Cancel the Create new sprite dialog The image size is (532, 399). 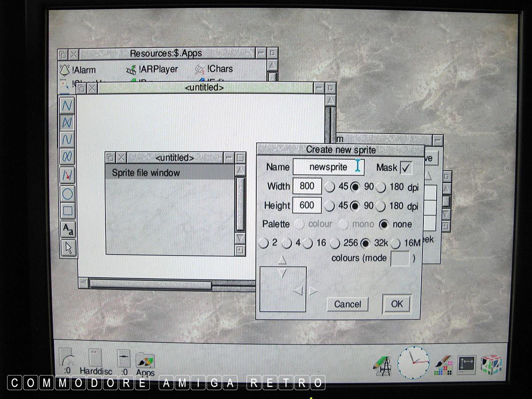pos(347,304)
